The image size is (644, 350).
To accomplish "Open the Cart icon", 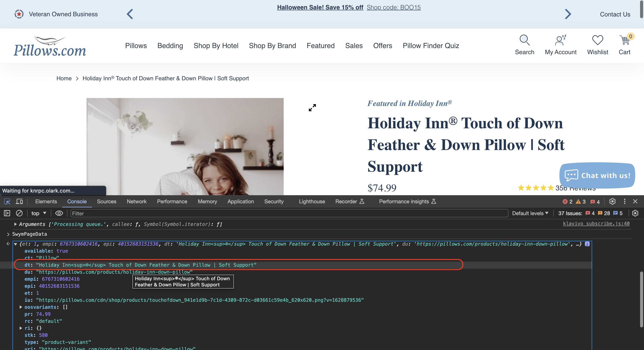I will [x=624, y=41].
